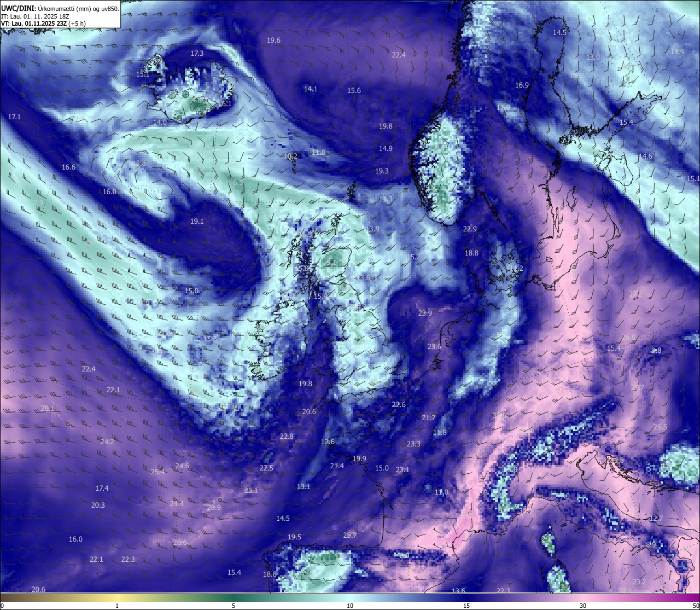Viewport: 700px width, 610px height.
Task: Click the 21.7 map value
Action: (x=429, y=418)
